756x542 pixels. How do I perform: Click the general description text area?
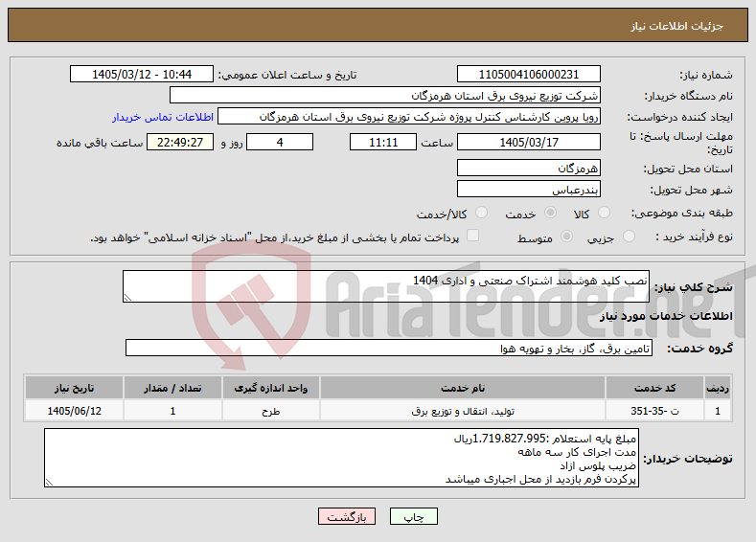coord(386,286)
